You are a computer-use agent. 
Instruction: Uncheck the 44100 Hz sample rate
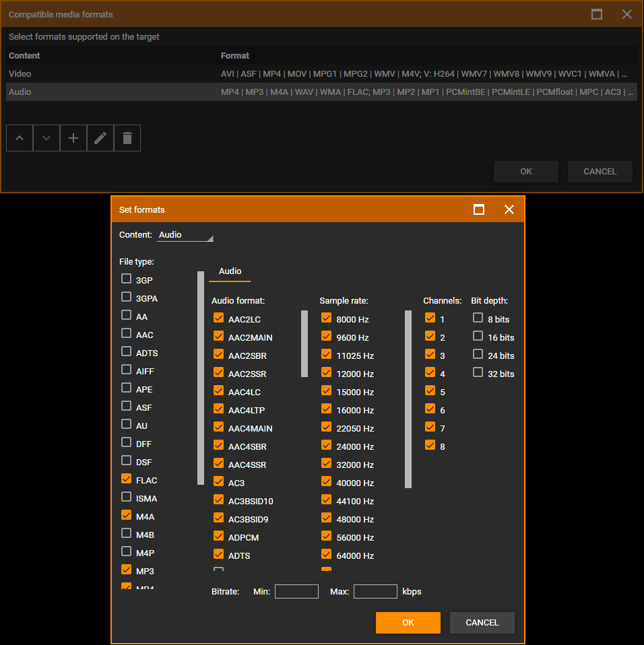click(x=327, y=500)
